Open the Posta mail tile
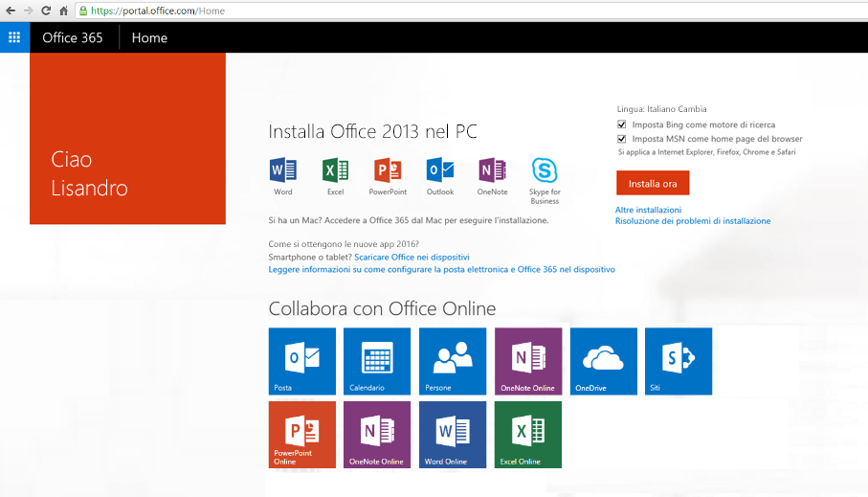This screenshot has width=868, height=497. [302, 361]
